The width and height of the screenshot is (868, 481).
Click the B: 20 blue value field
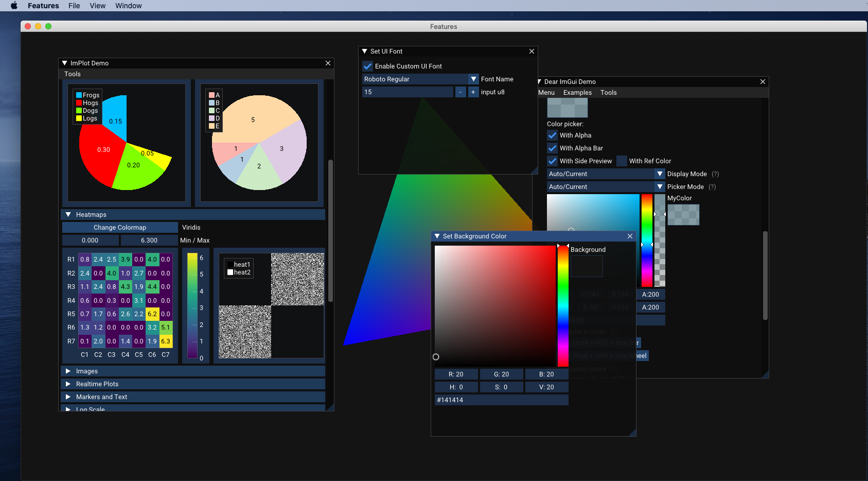(546, 374)
